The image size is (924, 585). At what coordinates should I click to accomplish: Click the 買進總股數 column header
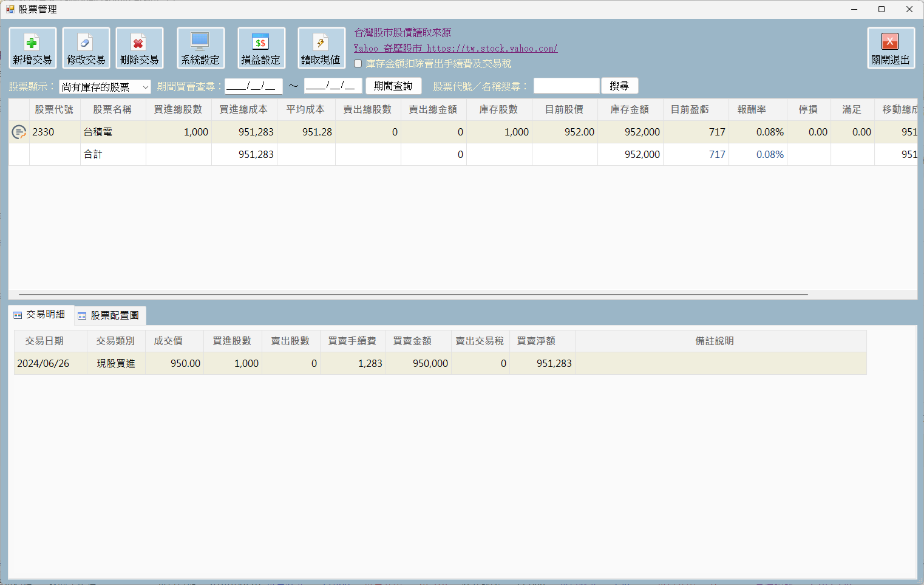[x=178, y=110]
